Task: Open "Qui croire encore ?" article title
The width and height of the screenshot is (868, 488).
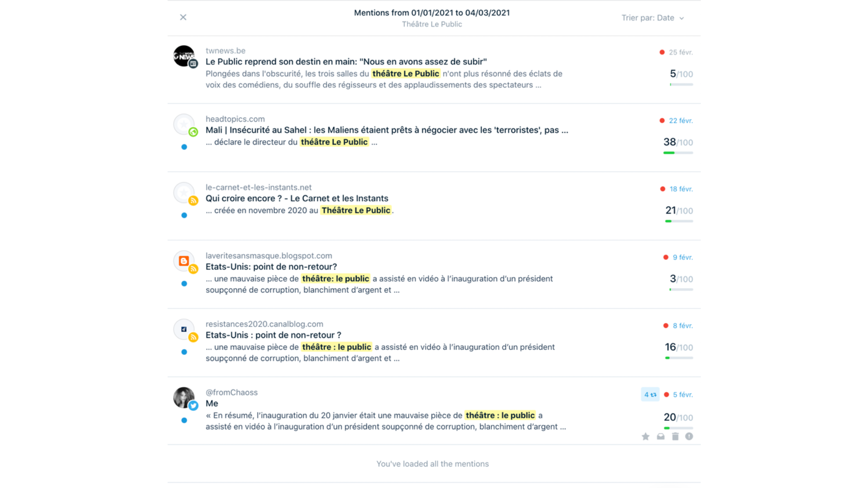Action: coord(297,198)
